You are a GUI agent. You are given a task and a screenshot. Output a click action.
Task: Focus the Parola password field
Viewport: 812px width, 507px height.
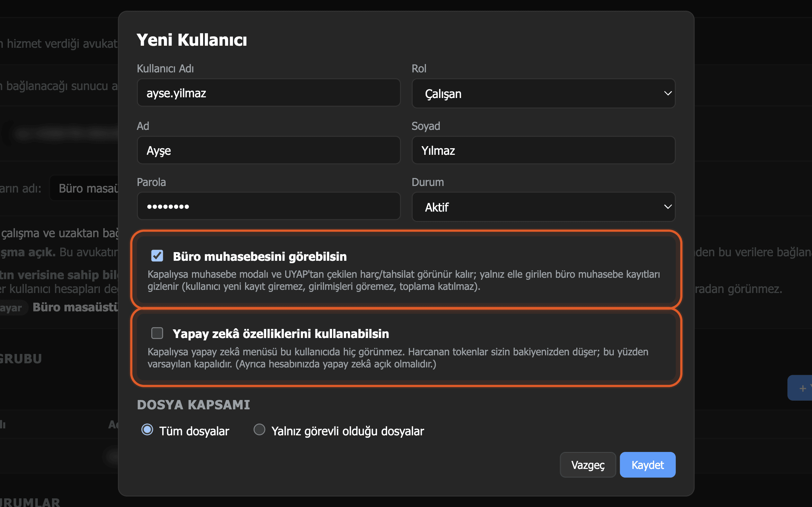[x=269, y=206]
